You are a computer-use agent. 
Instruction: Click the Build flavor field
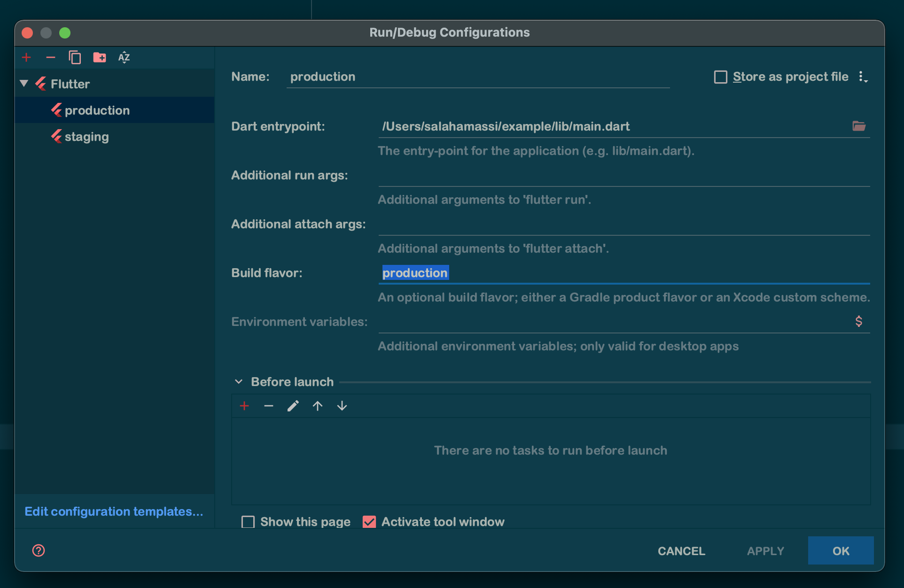coord(624,273)
